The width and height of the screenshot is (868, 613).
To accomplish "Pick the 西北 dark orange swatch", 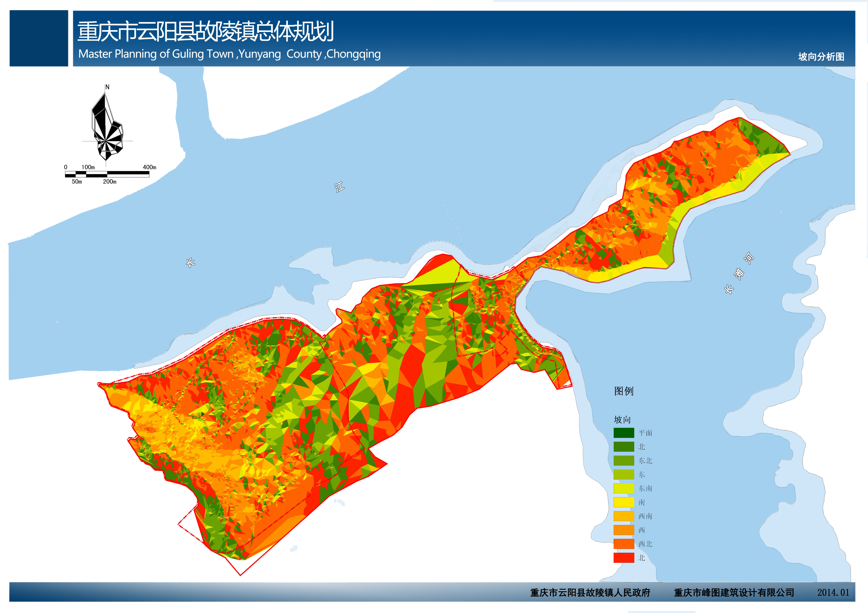I will point(624,544).
